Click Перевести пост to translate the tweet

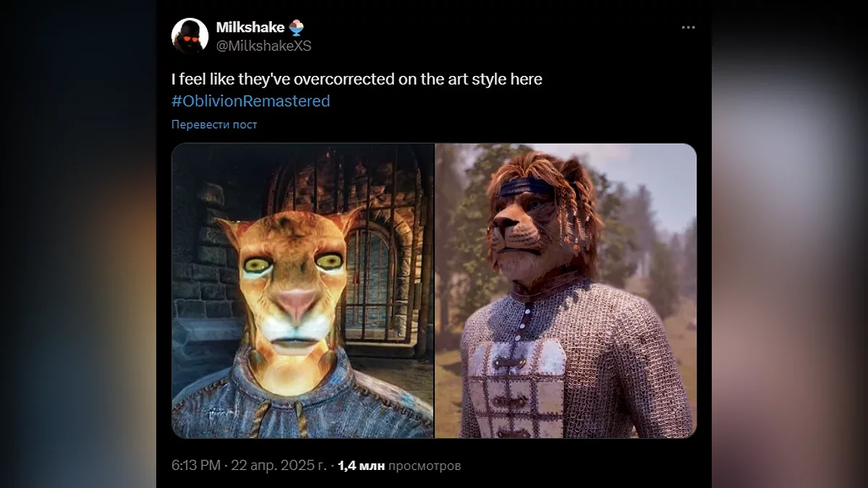coord(214,124)
